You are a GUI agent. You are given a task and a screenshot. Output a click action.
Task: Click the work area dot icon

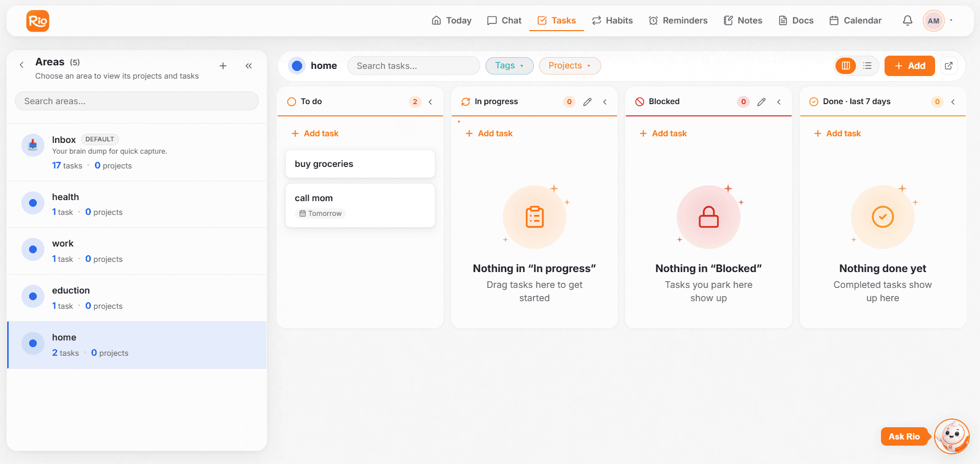[33, 250]
